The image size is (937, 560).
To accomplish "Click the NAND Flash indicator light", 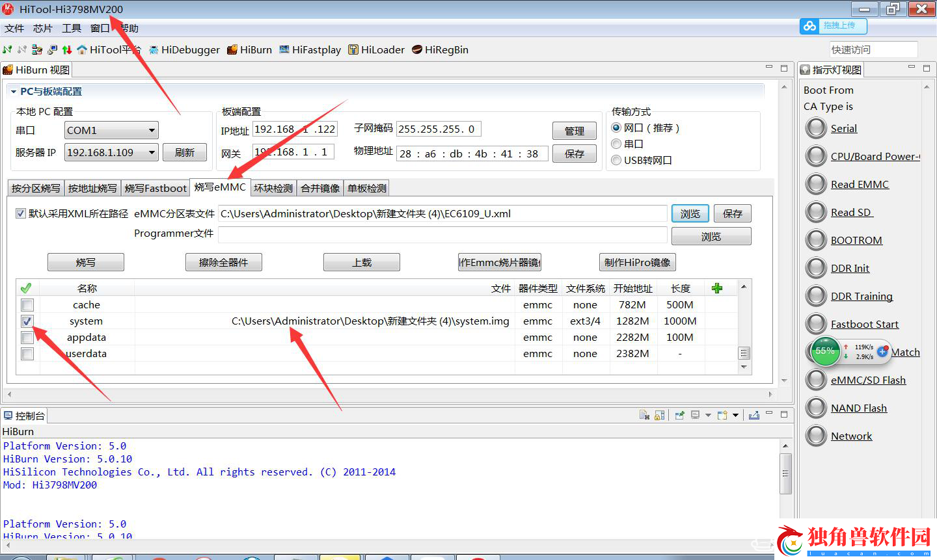I will point(816,408).
